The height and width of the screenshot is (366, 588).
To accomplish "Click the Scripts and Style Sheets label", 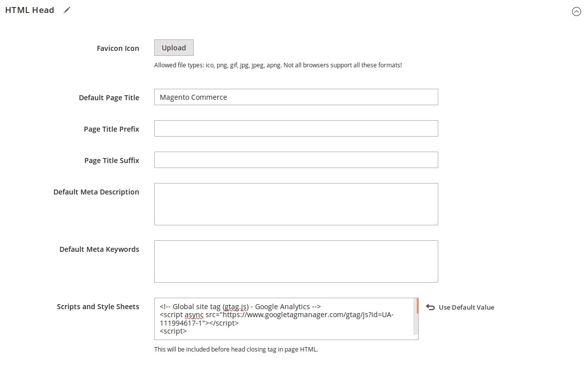I will [98, 307].
